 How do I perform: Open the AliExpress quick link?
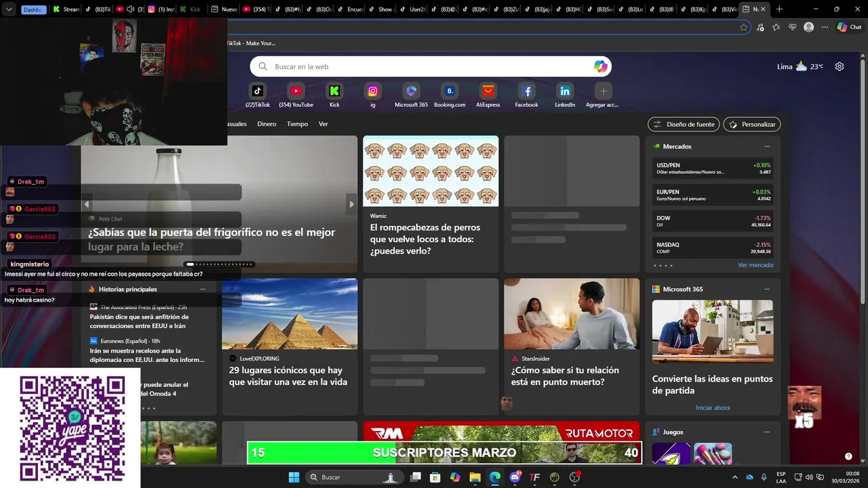point(488,94)
